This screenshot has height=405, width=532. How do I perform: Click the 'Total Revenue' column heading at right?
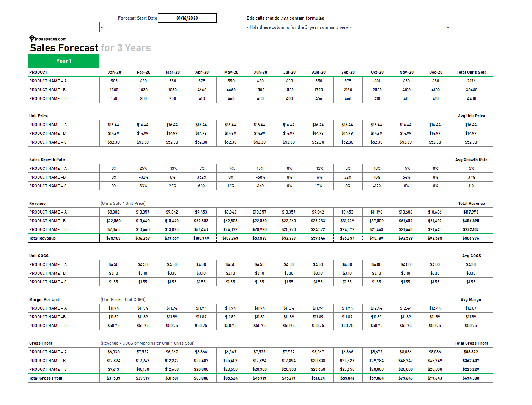click(x=471, y=203)
